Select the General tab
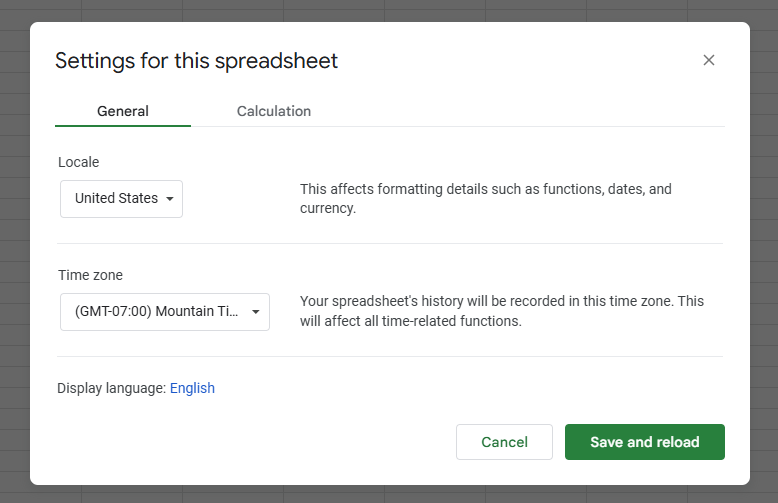The image size is (778, 503). (123, 111)
